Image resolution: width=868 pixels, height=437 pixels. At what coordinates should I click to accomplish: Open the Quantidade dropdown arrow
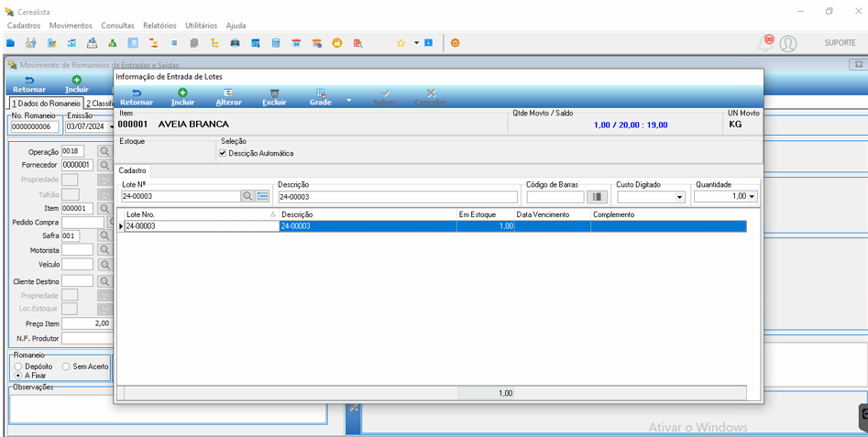click(752, 197)
